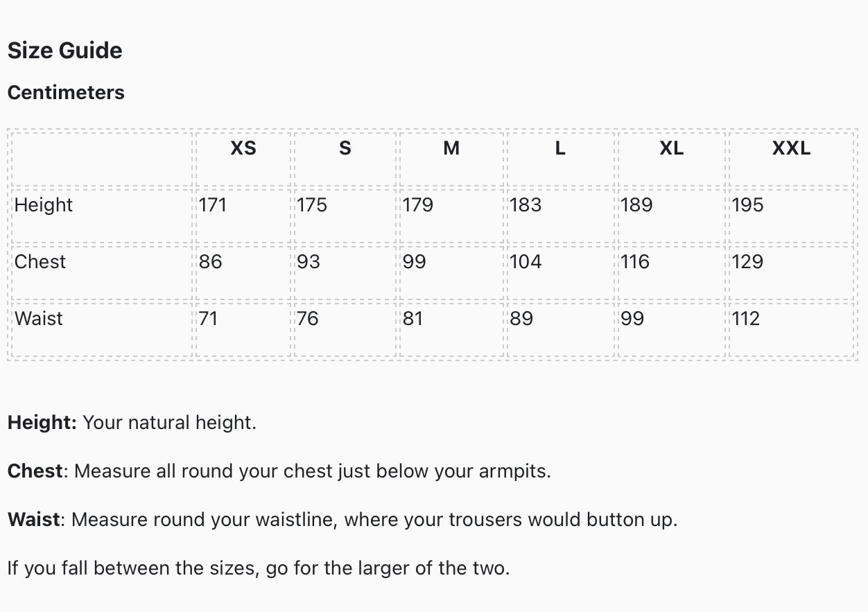Viewport: 868px width, 612px height.
Task: Click the Chest row label in table
Action: (40, 262)
